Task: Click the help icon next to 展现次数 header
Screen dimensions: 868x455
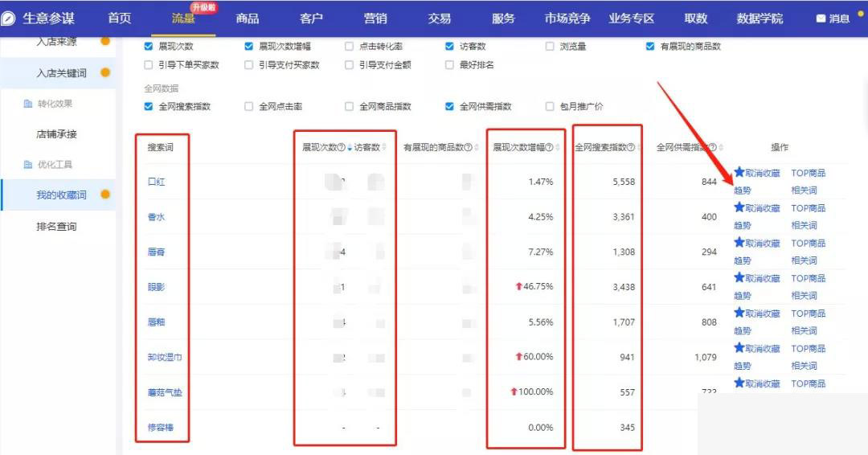Action: click(342, 148)
